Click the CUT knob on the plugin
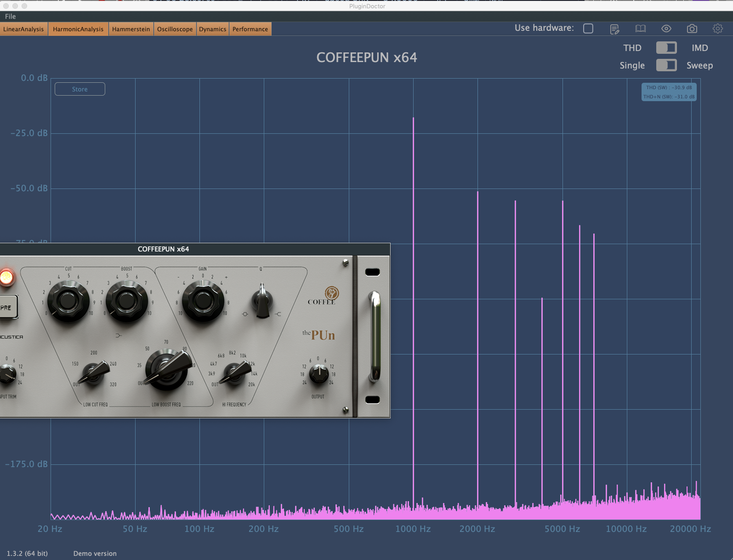 click(x=68, y=301)
